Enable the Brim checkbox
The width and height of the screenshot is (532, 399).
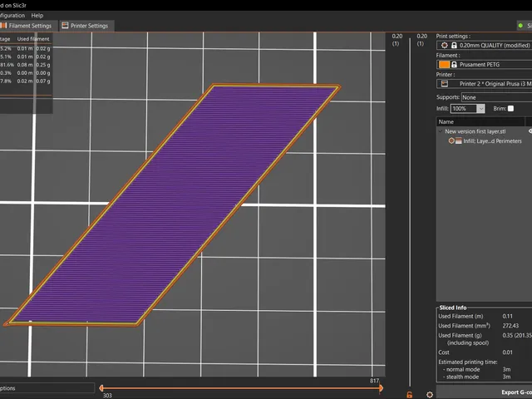(x=510, y=108)
